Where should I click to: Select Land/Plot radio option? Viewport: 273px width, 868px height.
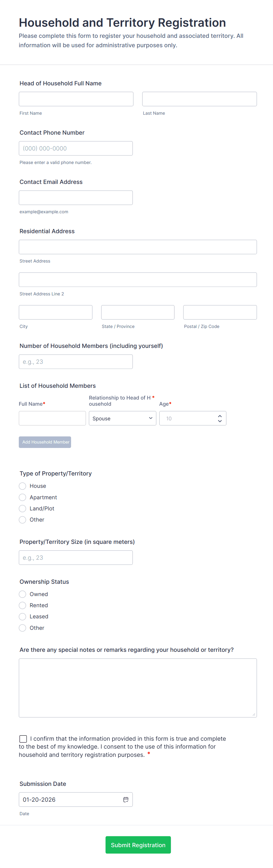point(23,508)
